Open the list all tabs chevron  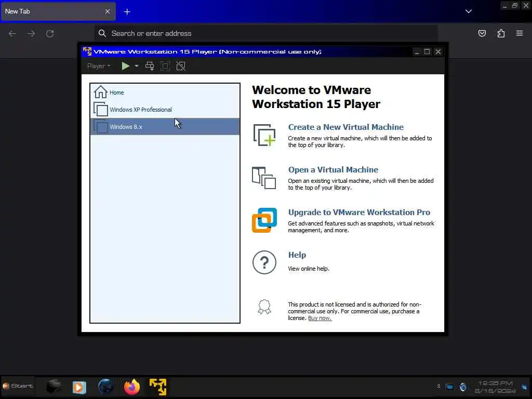click(x=469, y=11)
